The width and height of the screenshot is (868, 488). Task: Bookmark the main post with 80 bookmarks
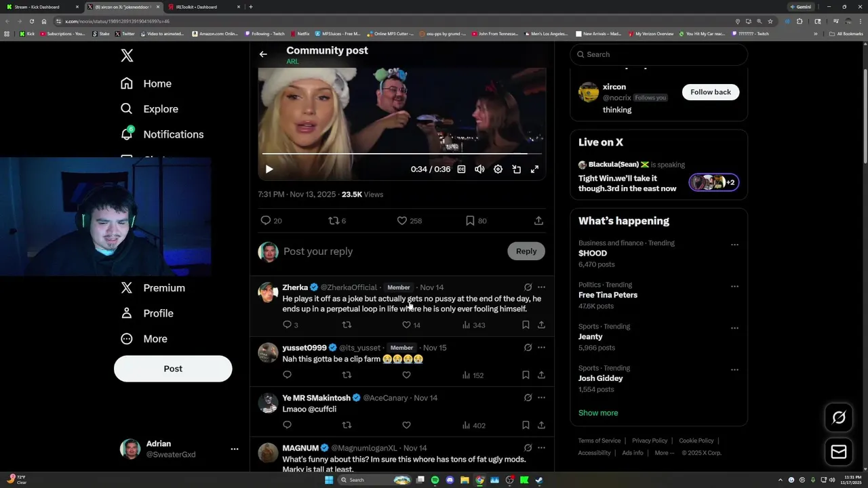click(476, 220)
